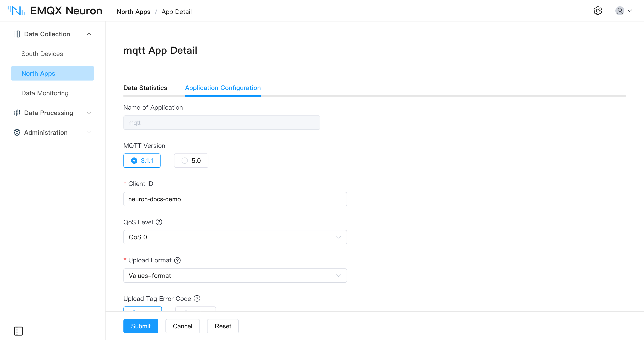Click the App Detail breadcrumb text
Image resolution: width=644 pixels, height=340 pixels.
click(176, 12)
